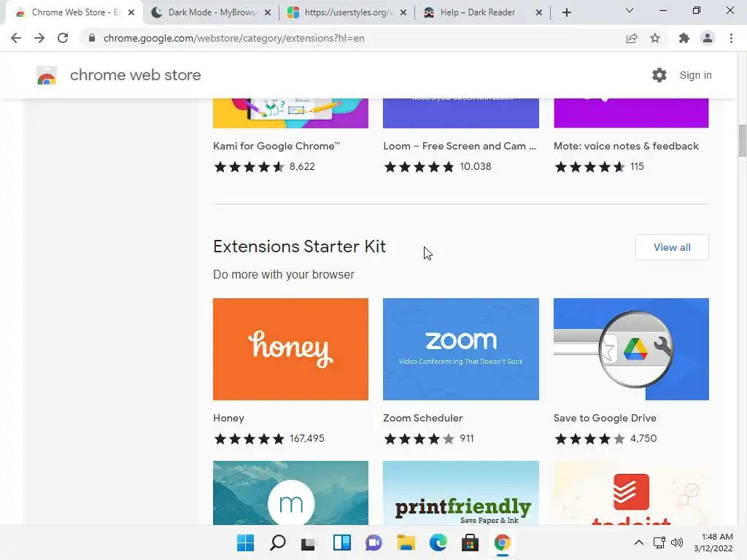747x560 pixels.
Task: Close the Dark Mode MyBrowser tab
Action: (268, 13)
